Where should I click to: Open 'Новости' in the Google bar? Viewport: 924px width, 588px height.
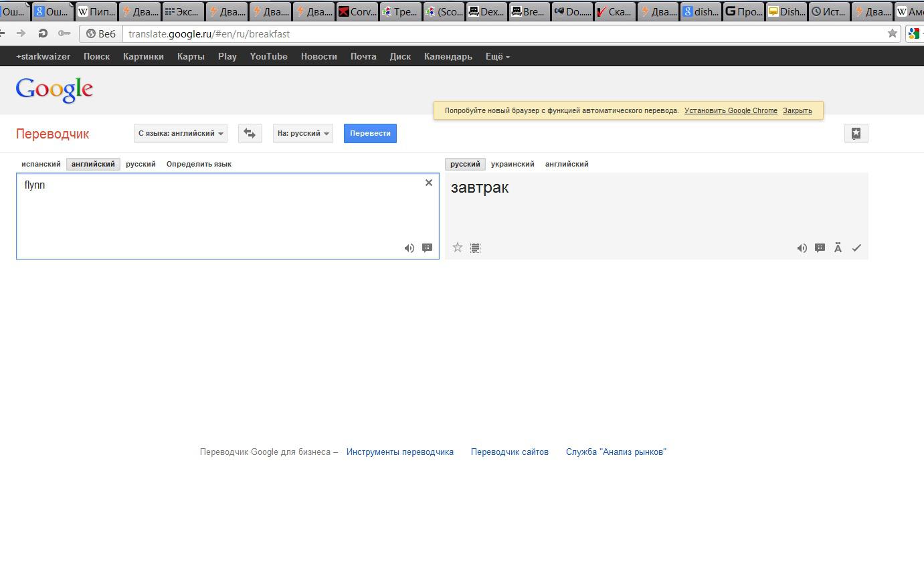(x=319, y=56)
